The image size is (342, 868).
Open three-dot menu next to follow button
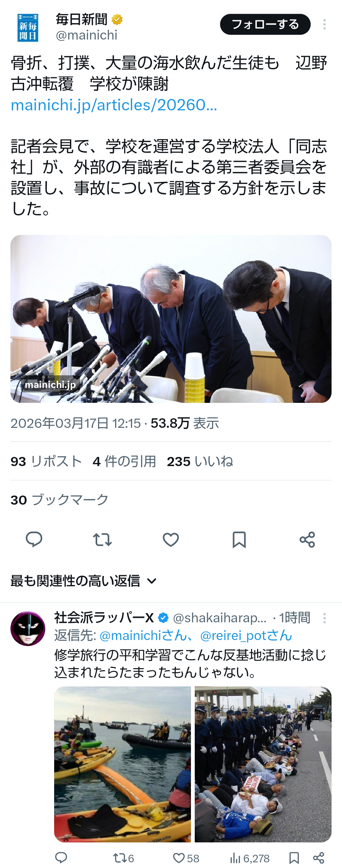(324, 24)
